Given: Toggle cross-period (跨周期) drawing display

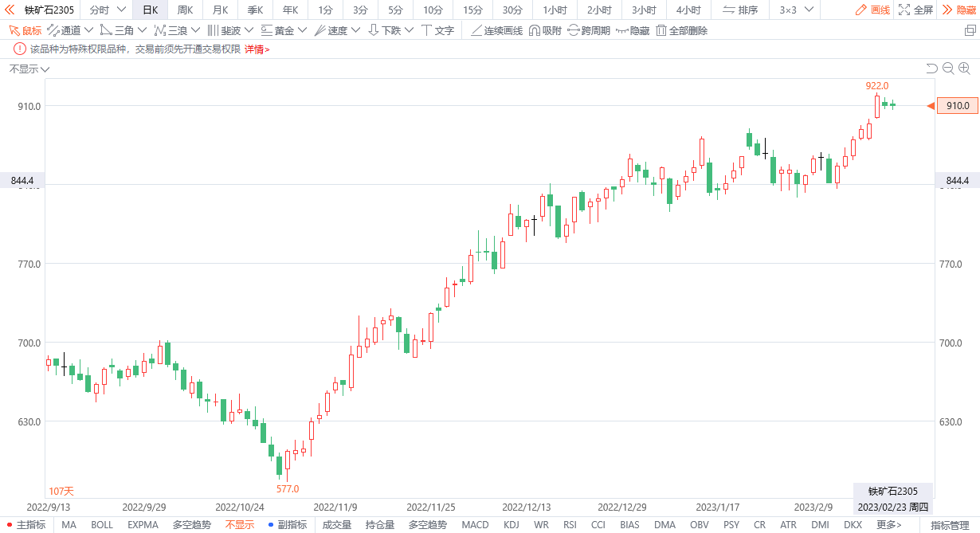Looking at the screenshot, I should click(589, 30).
